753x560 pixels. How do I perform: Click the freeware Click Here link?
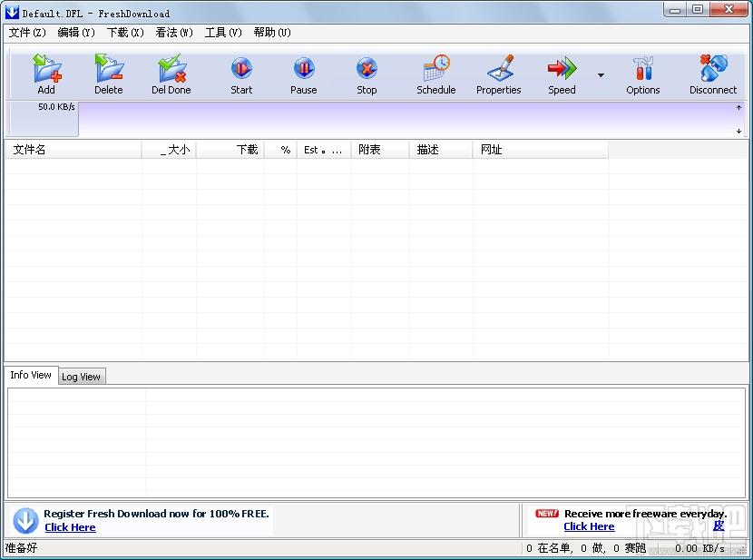(x=589, y=526)
